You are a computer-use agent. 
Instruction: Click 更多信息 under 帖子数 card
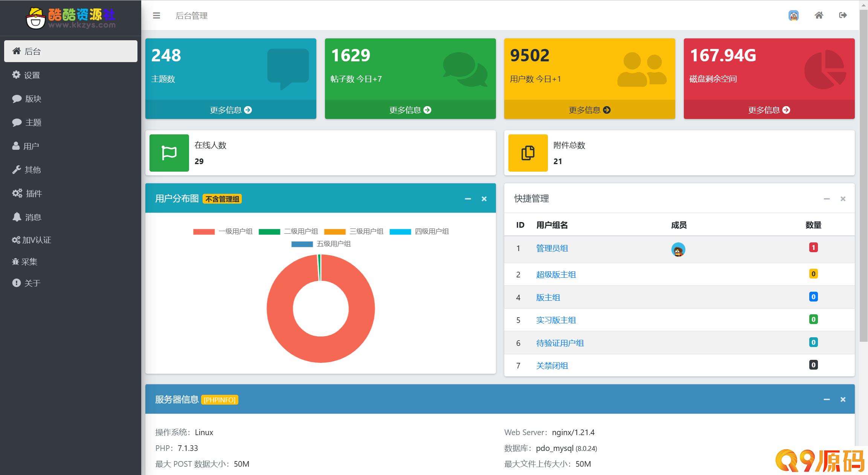410,110
